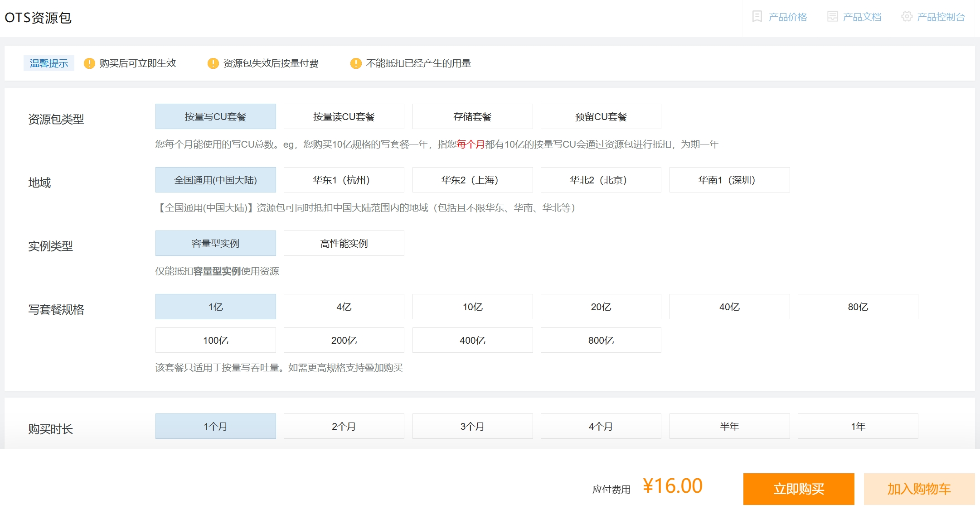
Task: Pick the 40亿 write package size
Action: [730, 307]
